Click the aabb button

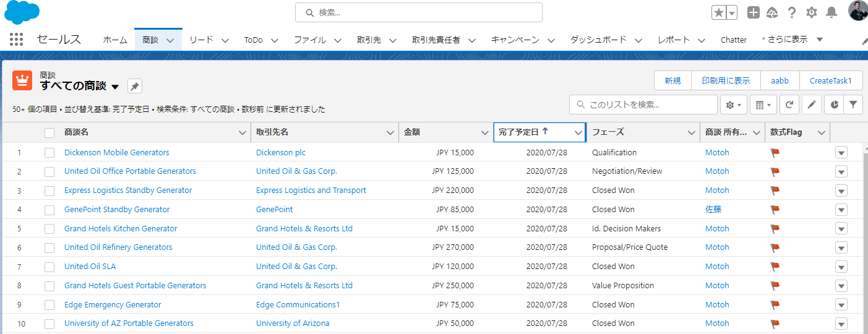pyautogui.click(x=780, y=80)
